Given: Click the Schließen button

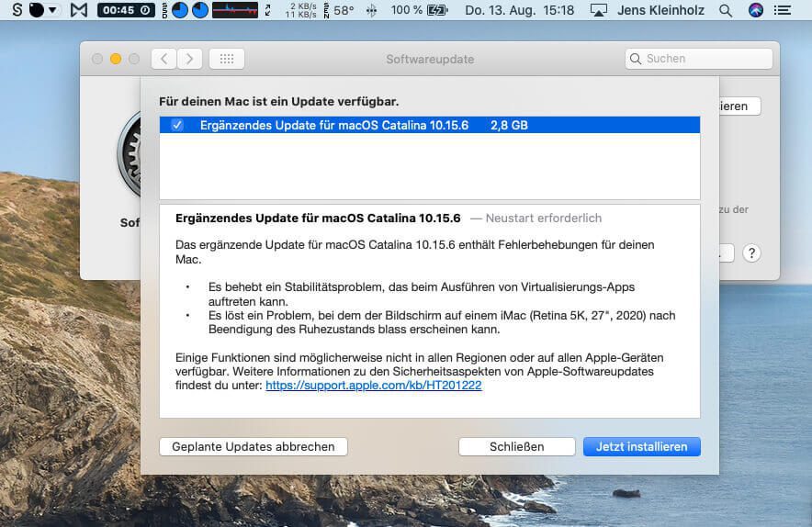Looking at the screenshot, I should [x=517, y=447].
